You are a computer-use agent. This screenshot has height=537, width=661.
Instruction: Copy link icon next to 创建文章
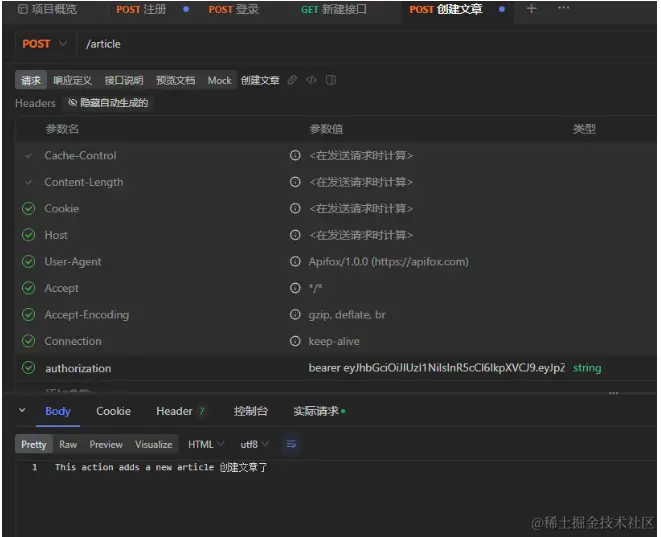pos(292,80)
